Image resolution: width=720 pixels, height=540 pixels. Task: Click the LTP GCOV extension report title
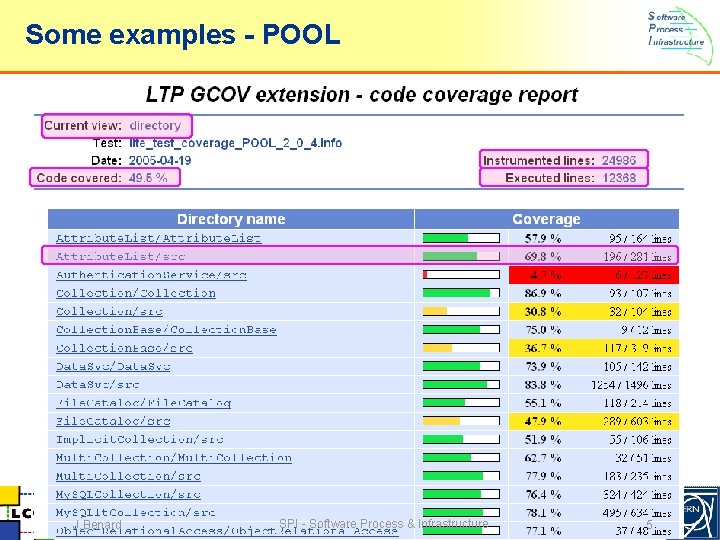tap(362, 95)
